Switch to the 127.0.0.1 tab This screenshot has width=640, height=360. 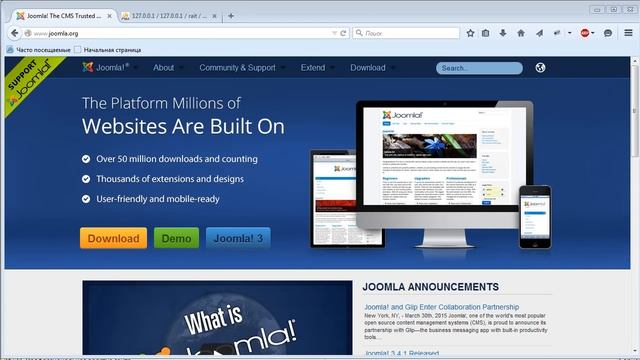point(169,16)
